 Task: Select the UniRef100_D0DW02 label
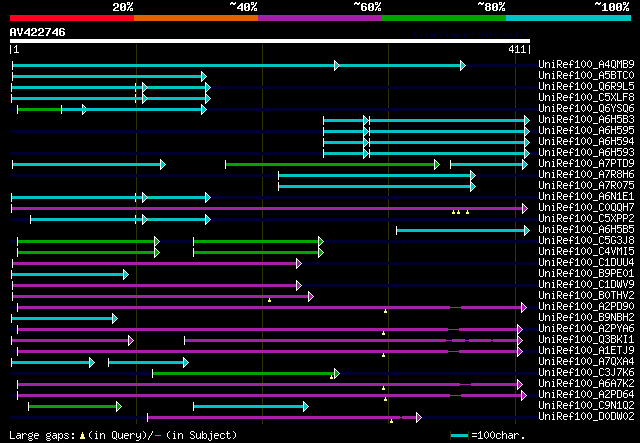click(586, 417)
